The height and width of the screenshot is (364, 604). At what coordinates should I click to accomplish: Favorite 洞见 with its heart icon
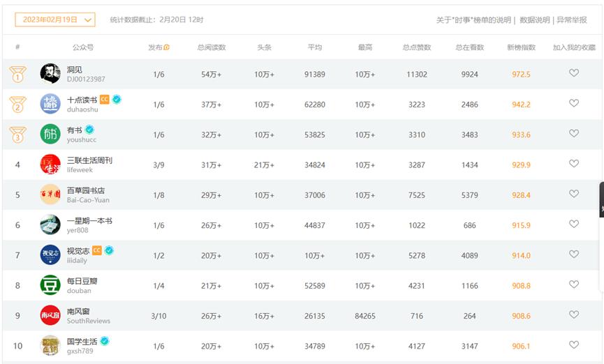574,73
